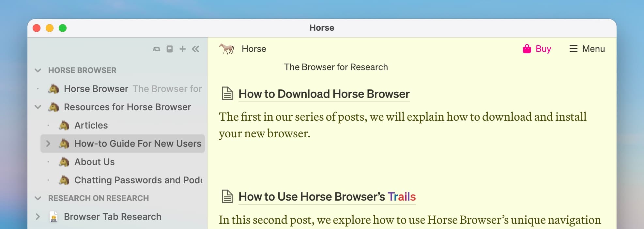Viewport: 644px width, 229px height.
Task: Click paragraph starting 'In this second post'
Action: tap(410, 220)
